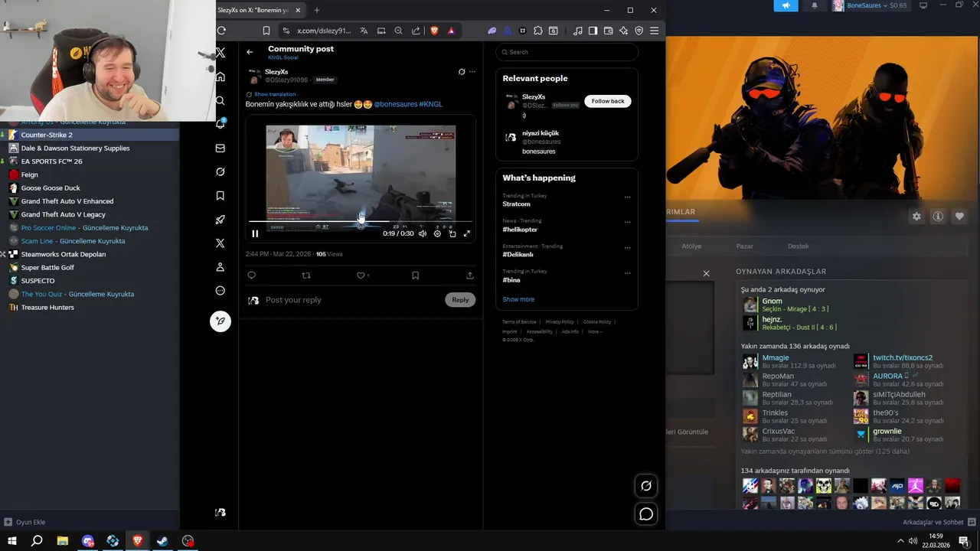The height and width of the screenshot is (551, 980).
Task: Open Brave Wallet icon in toolbar
Action: [609, 31]
